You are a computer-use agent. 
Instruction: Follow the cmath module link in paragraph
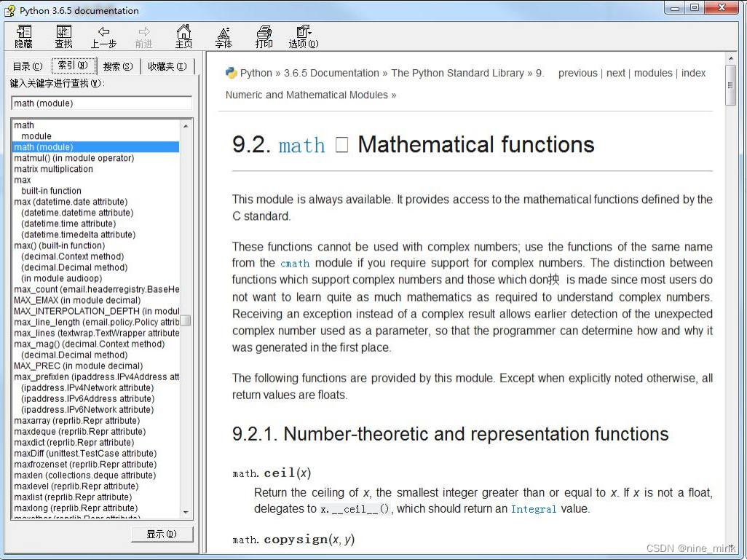point(295,264)
